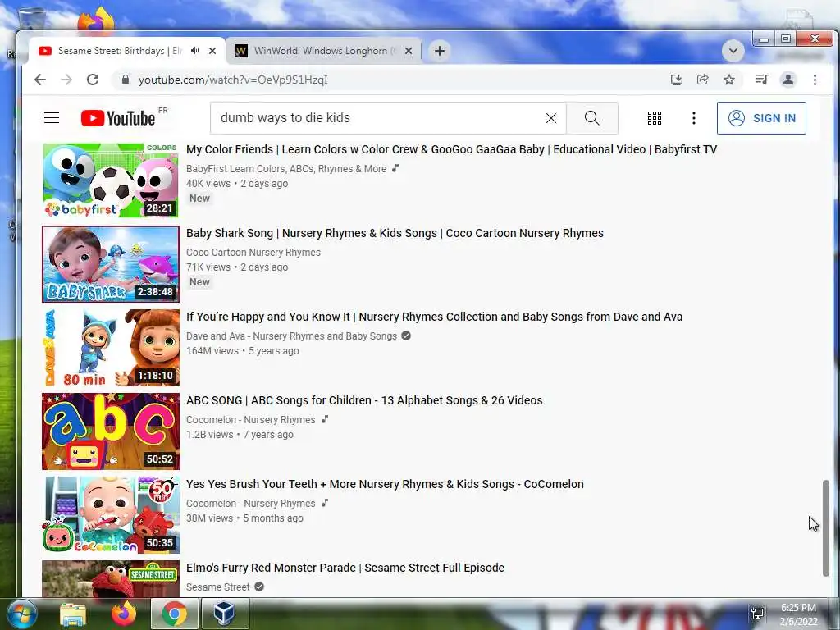Visit the Coco Cartoon Nursery Rhymes channel
The height and width of the screenshot is (630, 840).
253,253
